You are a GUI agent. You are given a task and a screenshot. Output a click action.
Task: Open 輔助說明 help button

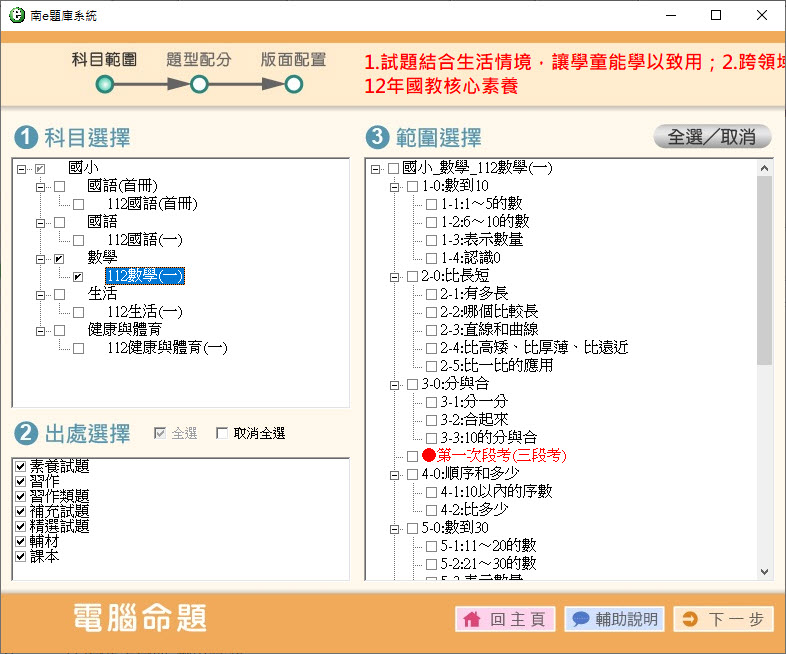(x=614, y=619)
